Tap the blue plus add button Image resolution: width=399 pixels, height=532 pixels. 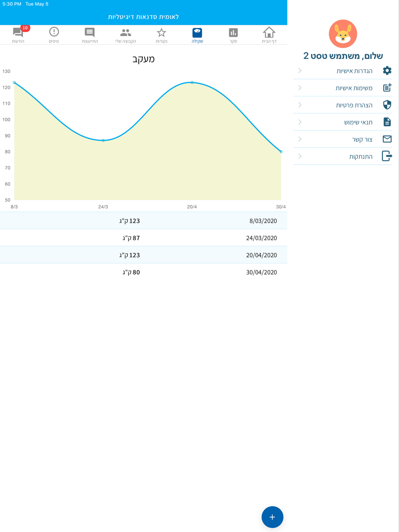[272, 517]
